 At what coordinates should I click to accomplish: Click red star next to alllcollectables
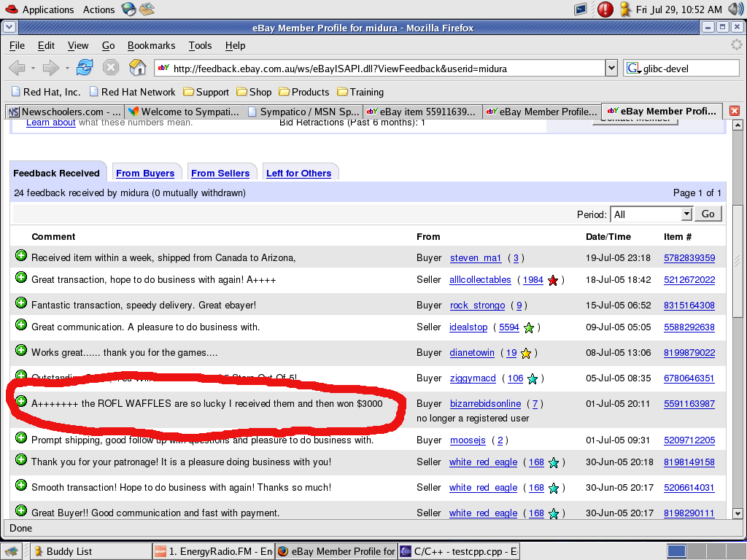(x=553, y=280)
